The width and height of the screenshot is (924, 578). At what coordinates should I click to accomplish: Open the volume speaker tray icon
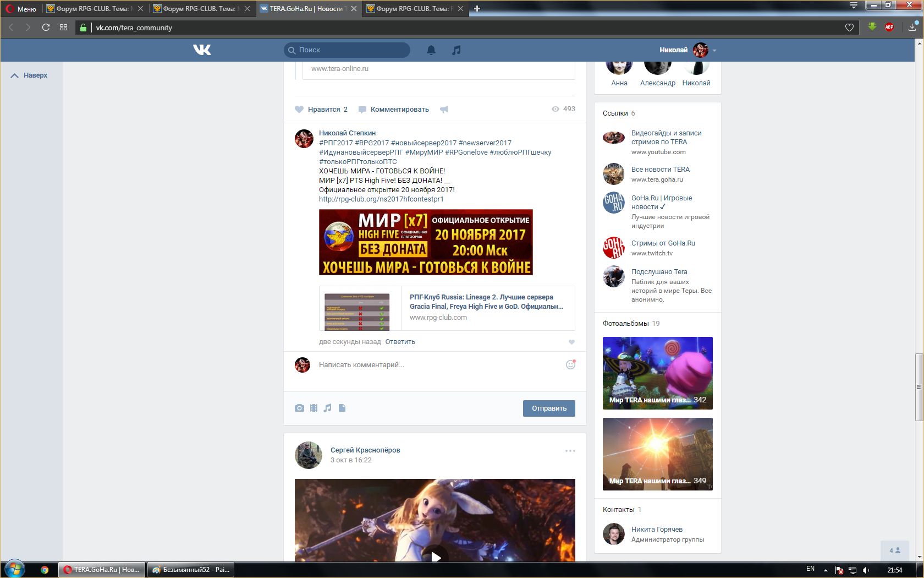point(866,570)
